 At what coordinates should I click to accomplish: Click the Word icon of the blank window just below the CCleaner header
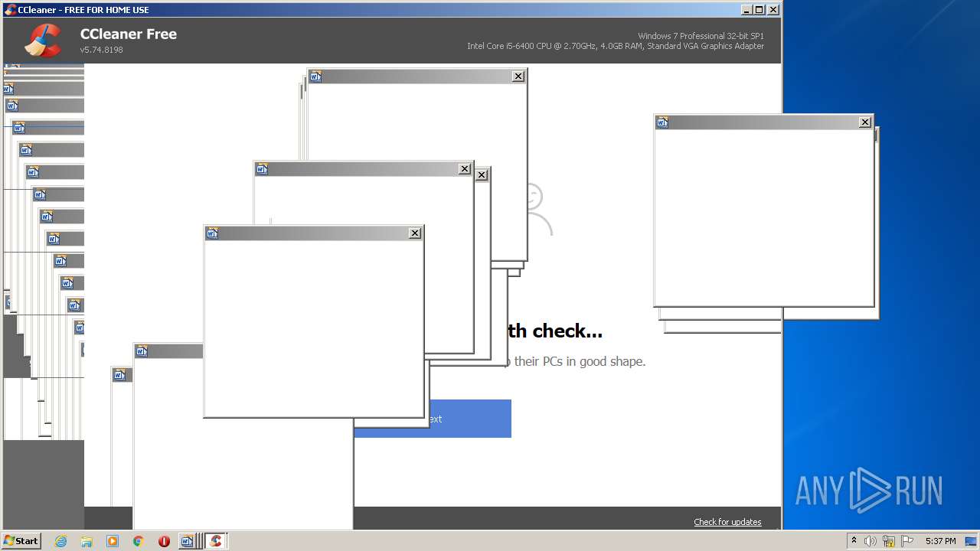coord(315,77)
